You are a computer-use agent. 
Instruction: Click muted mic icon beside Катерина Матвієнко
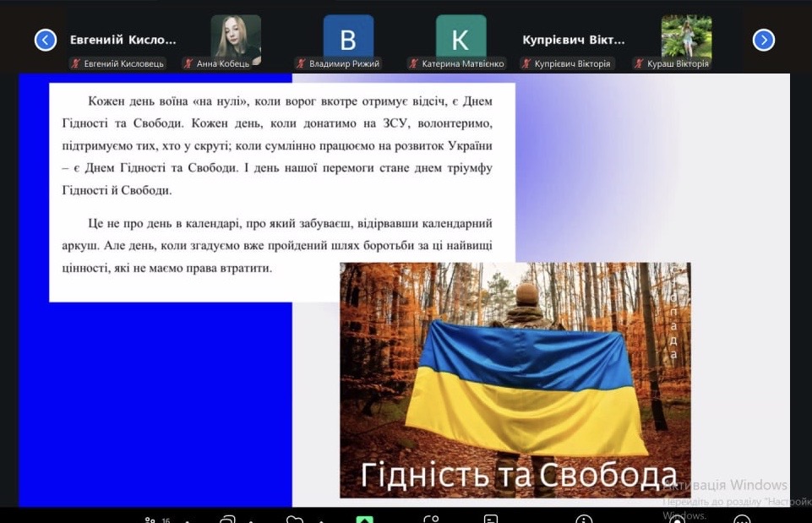click(x=414, y=63)
